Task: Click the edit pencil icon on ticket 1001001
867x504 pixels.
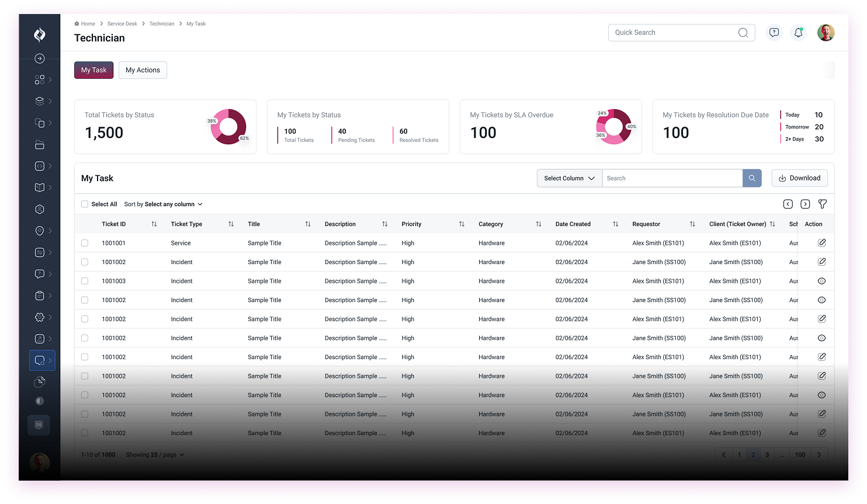Action: point(822,242)
